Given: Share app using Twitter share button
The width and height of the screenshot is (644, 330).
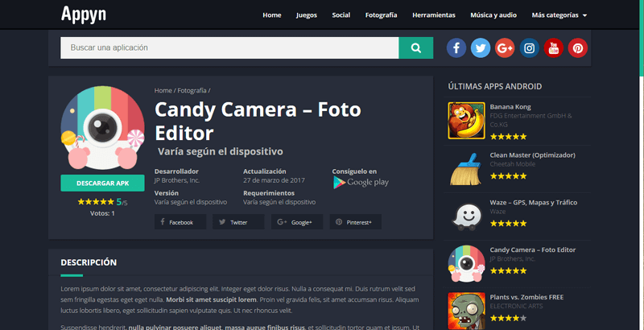Looking at the screenshot, I should [x=238, y=221].
